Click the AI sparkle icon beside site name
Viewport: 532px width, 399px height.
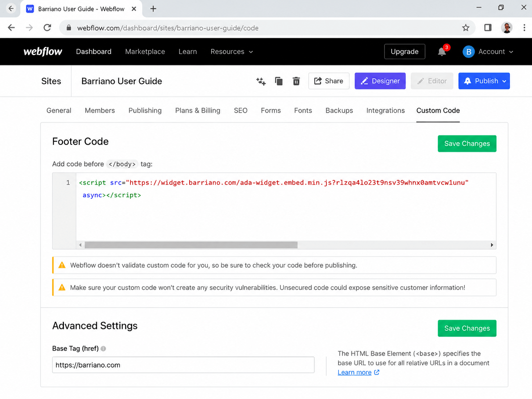tap(261, 81)
